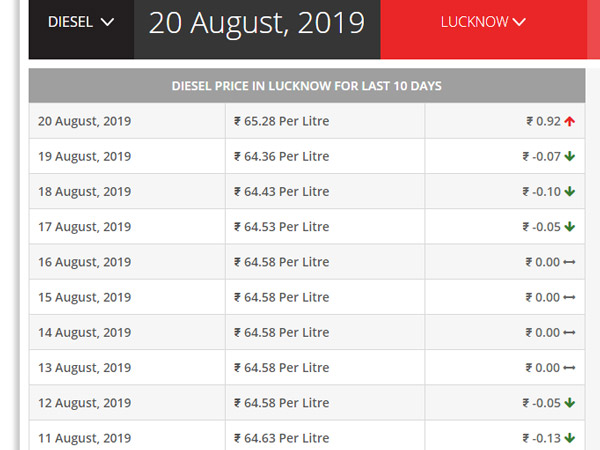Click the red up arrow for 20 August
The width and height of the screenshot is (600, 450).
(570, 121)
